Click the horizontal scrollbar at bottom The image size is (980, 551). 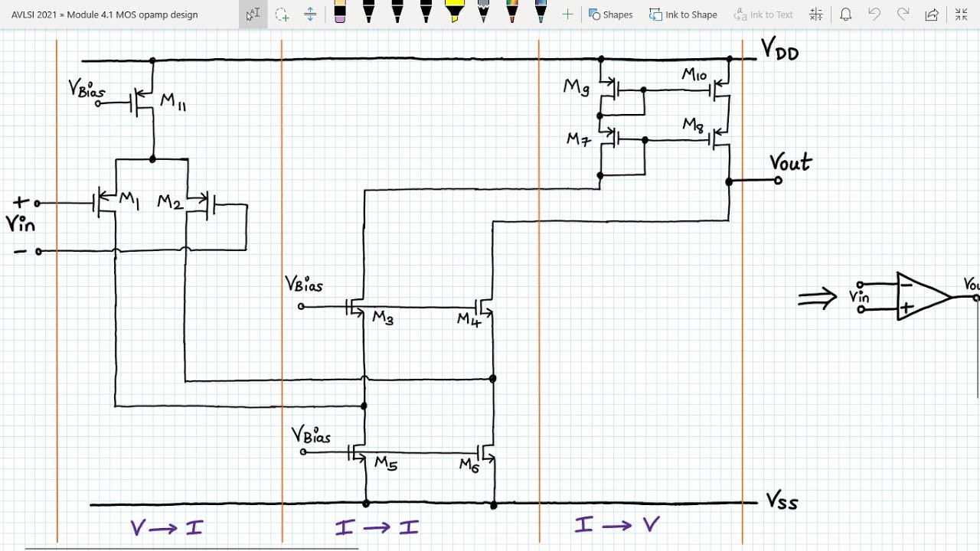tap(191, 548)
